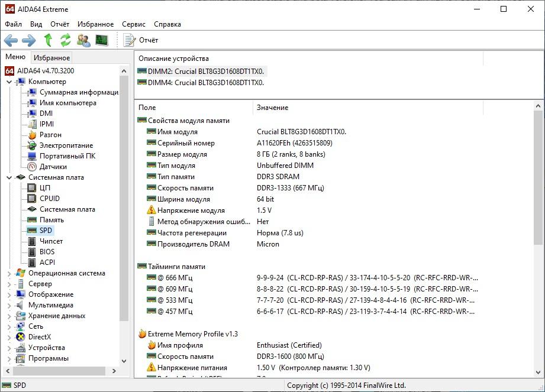This screenshot has width=545, height=392.
Task: Expand the Отображение tree node
Action: click(9, 295)
